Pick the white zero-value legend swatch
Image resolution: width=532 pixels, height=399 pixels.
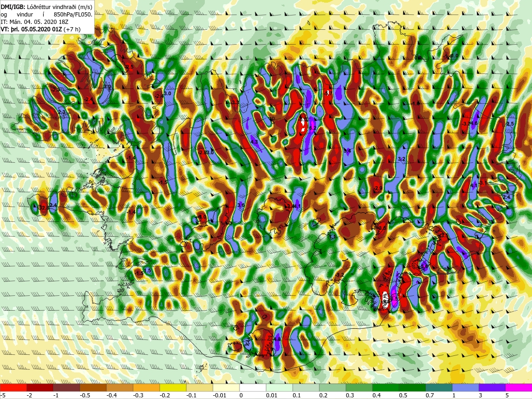point(253,388)
